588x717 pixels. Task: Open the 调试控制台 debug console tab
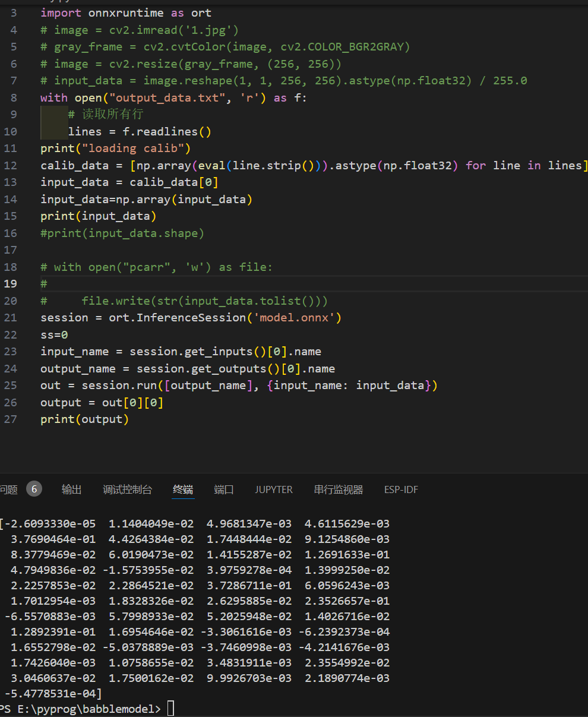pos(127,489)
